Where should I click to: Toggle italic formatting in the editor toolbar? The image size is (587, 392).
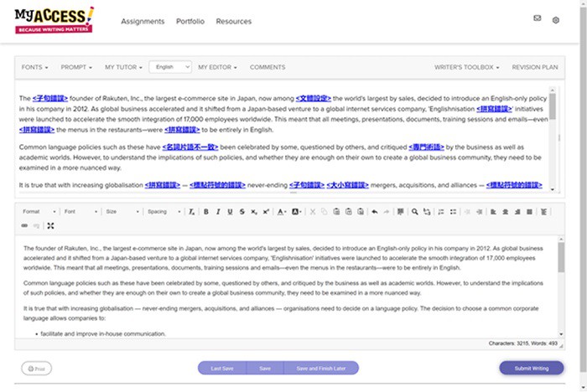(218, 212)
